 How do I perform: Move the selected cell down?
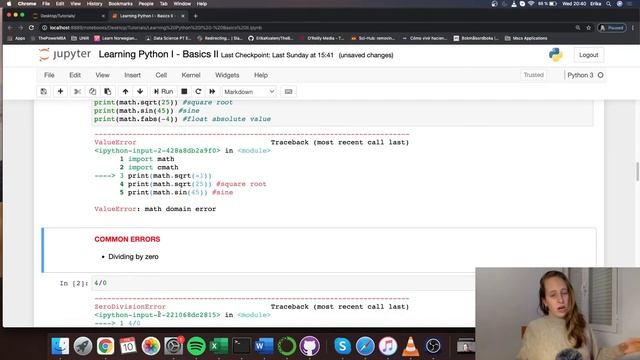[x=140, y=91]
